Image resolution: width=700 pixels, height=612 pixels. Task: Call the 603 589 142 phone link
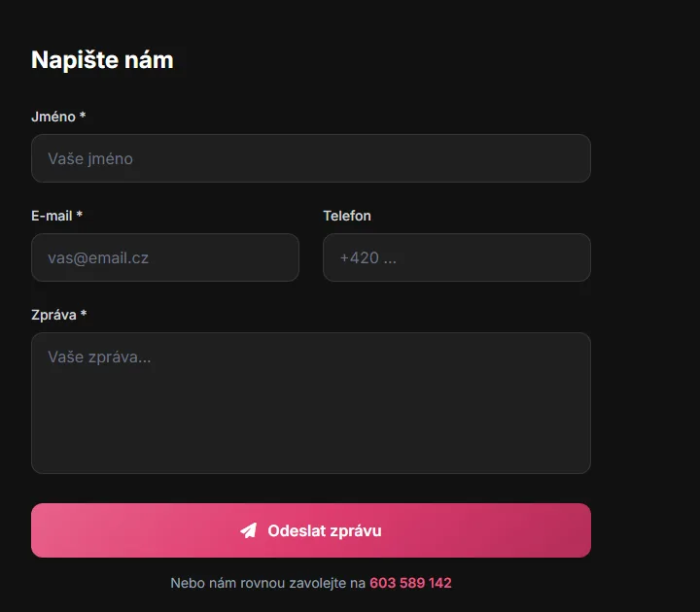coord(410,583)
